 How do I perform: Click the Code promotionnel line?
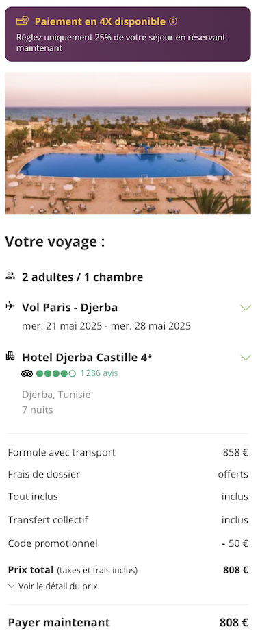click(128, 543)
